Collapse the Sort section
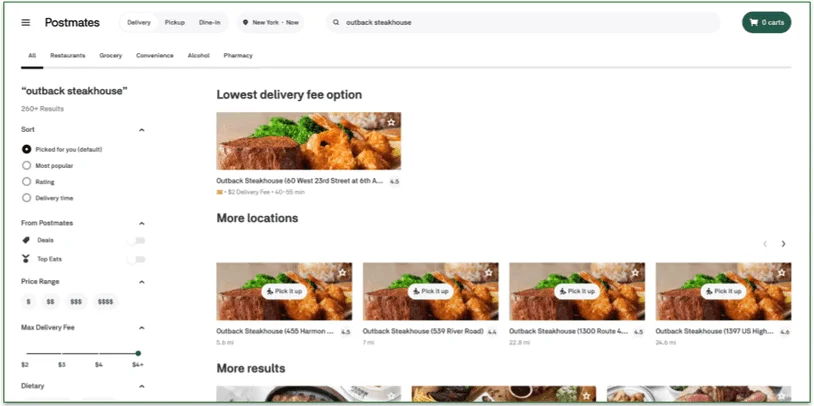The height and width of the screenshot is (406, 814). point(142,130)
